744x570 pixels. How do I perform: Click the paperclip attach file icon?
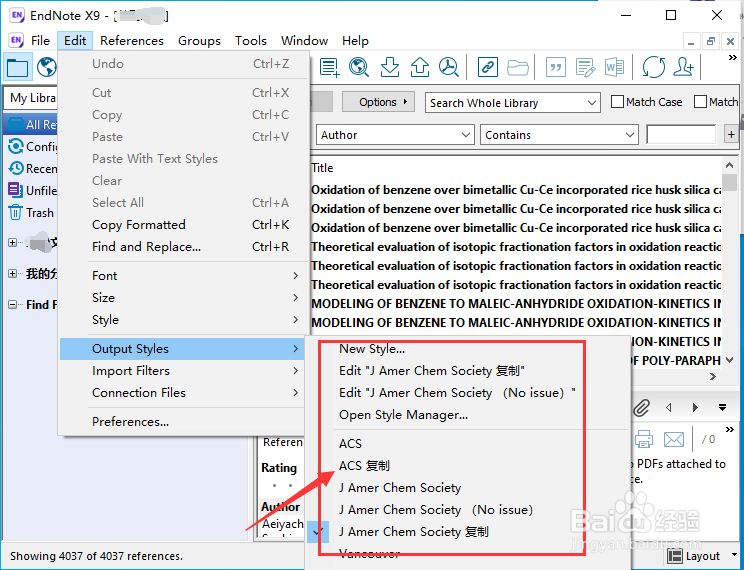click(641, 407)
